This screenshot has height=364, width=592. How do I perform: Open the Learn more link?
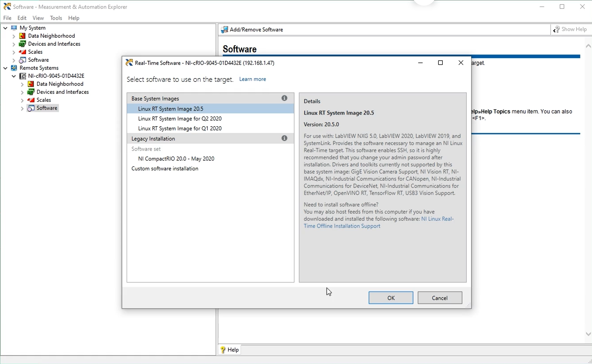point(252,79)
